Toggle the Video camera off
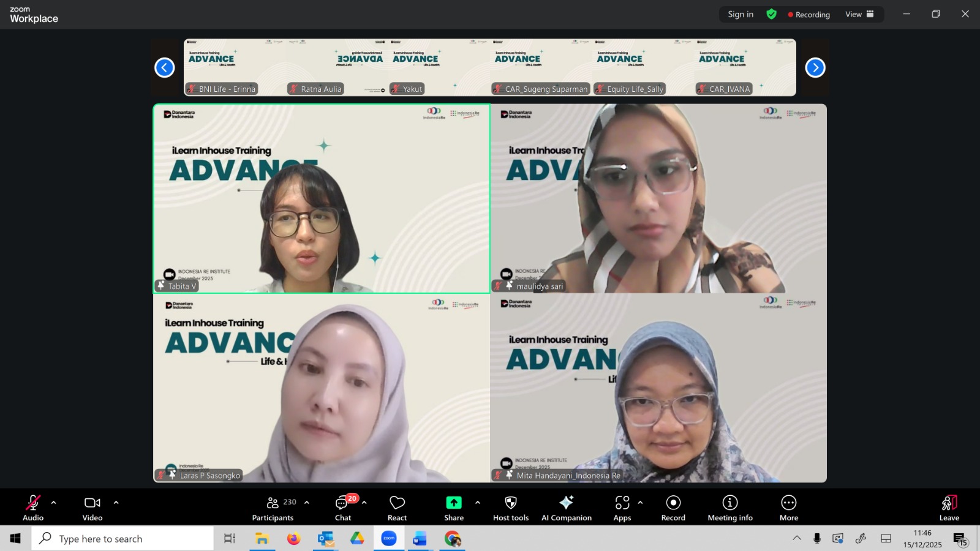The width and height of the screenshot is (980, 551). [92, 508]
